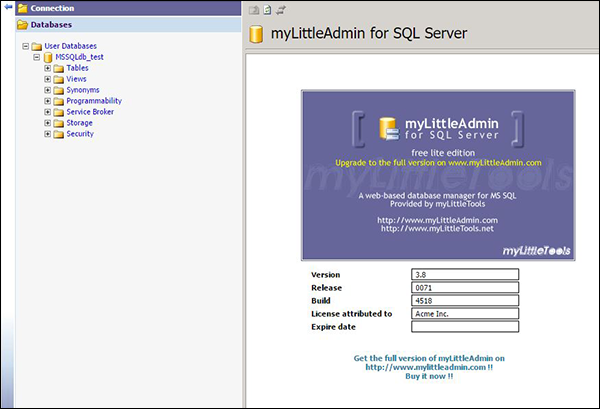600x409 pixels.
Task: Collapse the User Databases node
Action: coord(26,46)
